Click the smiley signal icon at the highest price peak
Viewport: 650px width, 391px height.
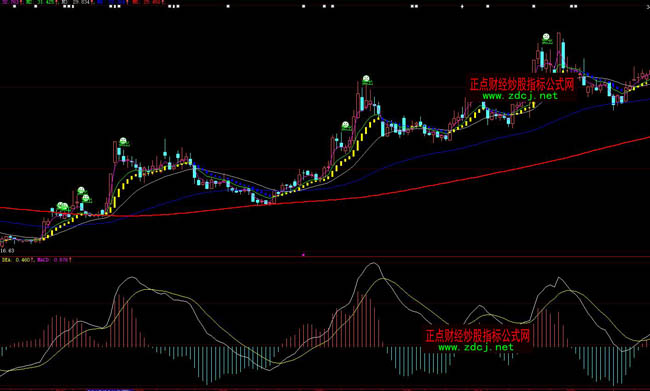pos(546,37)
